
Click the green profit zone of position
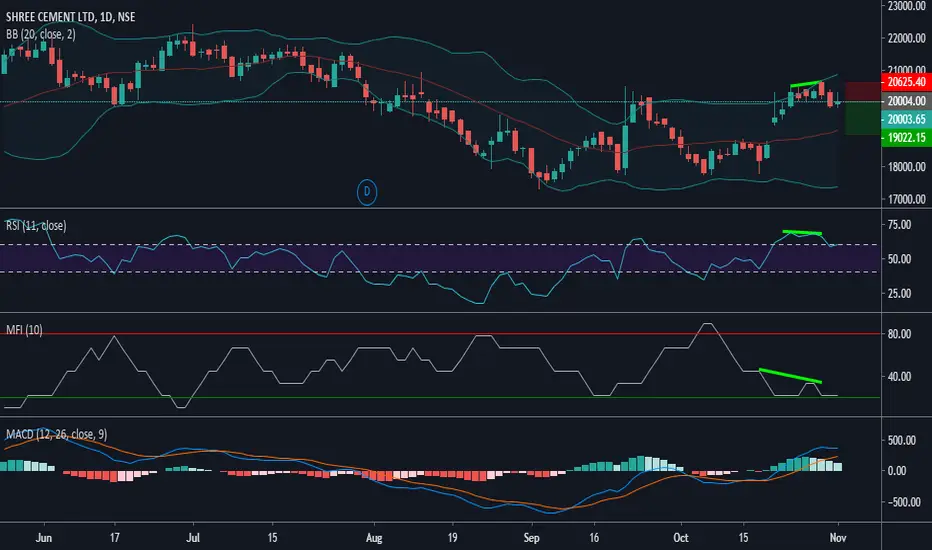click(862, 118)
